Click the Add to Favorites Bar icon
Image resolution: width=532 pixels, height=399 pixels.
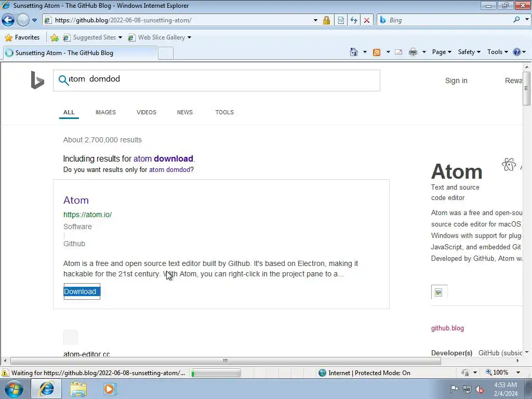[54, 37]
